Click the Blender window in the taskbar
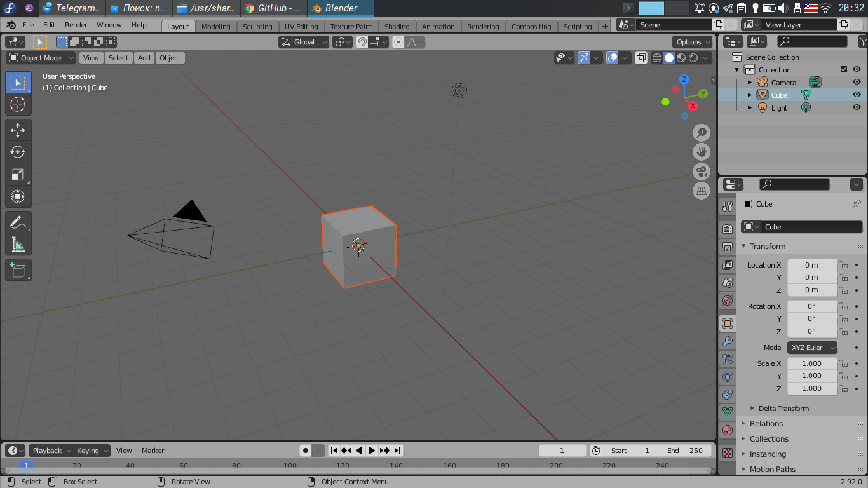 341,8
